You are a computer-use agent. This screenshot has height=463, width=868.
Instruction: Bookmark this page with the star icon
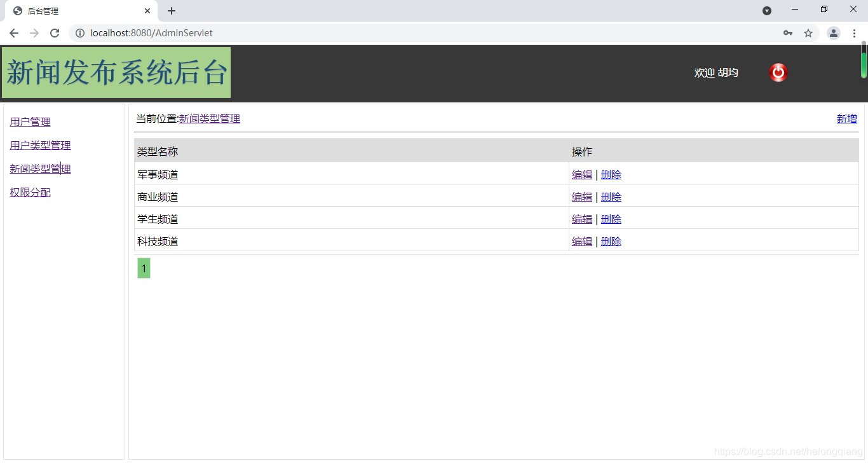tap(808, 32)
